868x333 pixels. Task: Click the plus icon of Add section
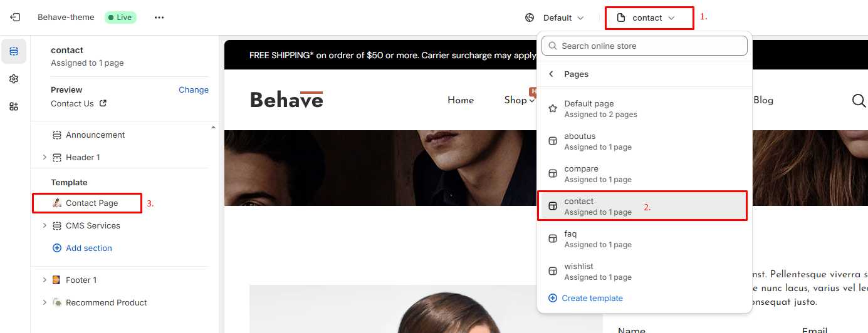pos(57,248)
